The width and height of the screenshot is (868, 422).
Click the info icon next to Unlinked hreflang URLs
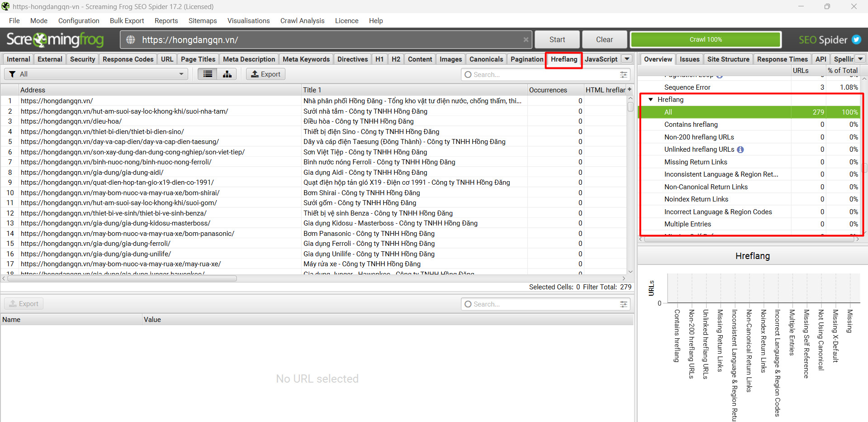740,149
